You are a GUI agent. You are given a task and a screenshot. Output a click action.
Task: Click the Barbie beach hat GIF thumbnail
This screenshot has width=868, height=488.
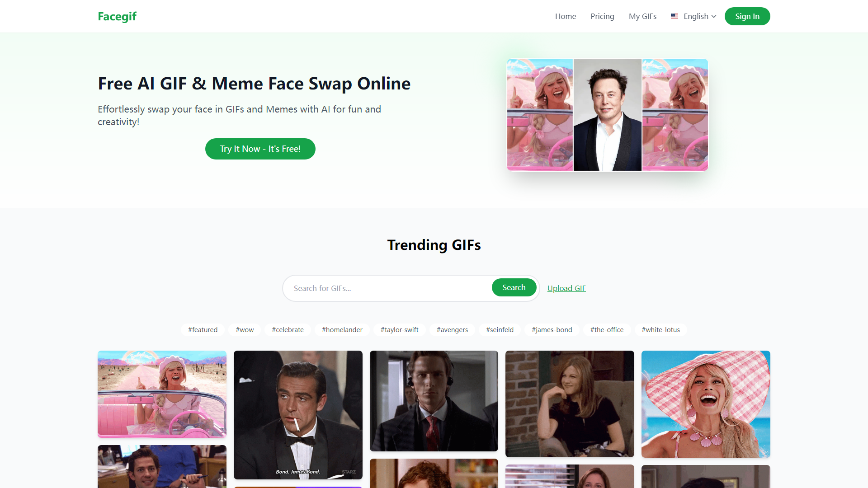coord(705,404)
